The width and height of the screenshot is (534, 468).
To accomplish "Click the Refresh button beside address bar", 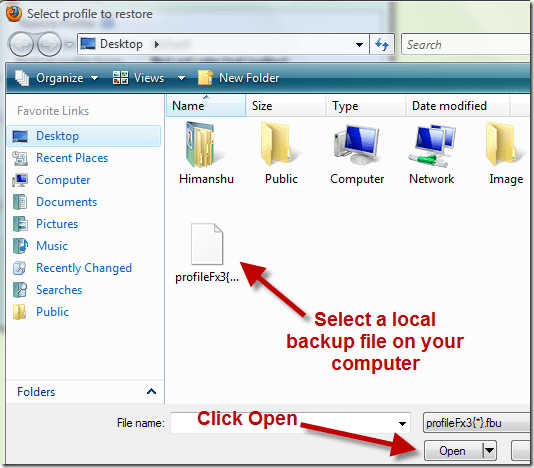I will coord(382,44).
